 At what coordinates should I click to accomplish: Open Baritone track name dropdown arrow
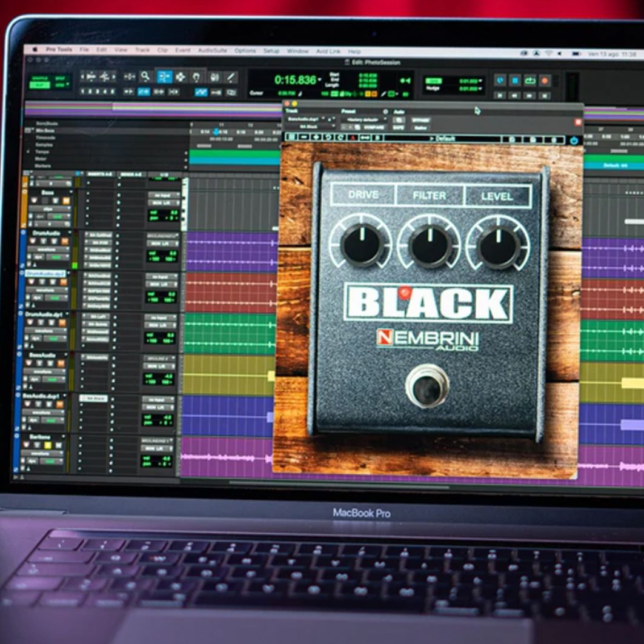pyautogui.click(x=63, y=437)
